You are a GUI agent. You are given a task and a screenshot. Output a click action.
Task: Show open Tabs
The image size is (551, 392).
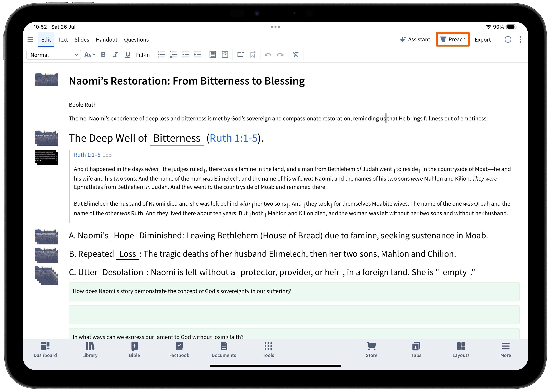[416, 350]
